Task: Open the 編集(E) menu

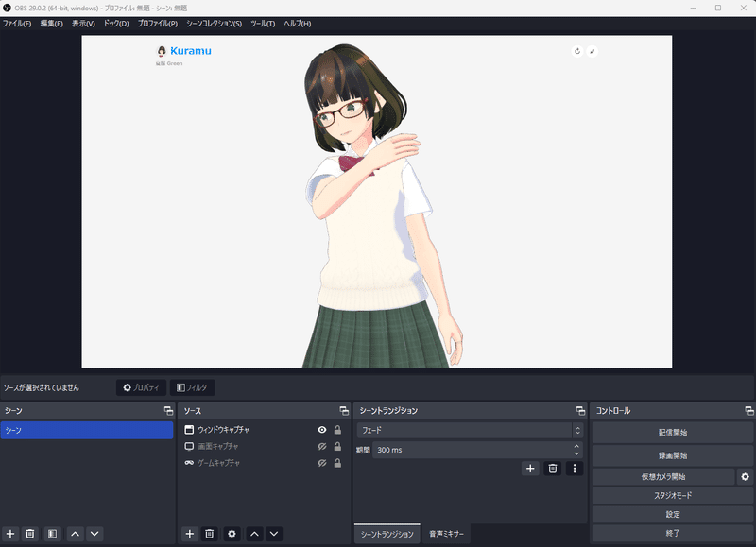Action: (52, 24)
